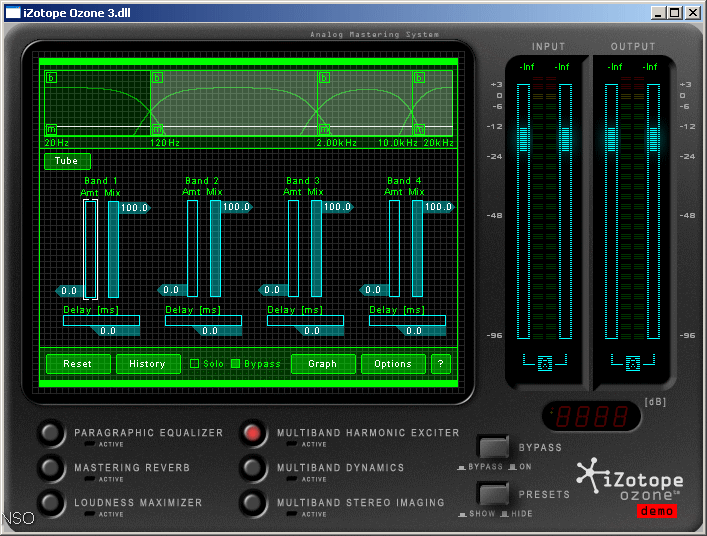Select the Multiband Stereo Imaging module knob

pos(252,503)
